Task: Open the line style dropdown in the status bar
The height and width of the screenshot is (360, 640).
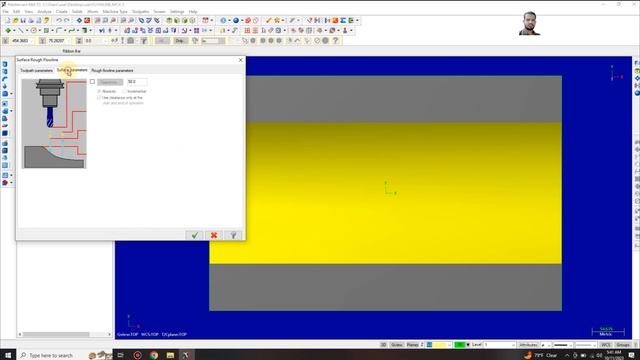Action: pyautogui.click(x=571, y=345)
